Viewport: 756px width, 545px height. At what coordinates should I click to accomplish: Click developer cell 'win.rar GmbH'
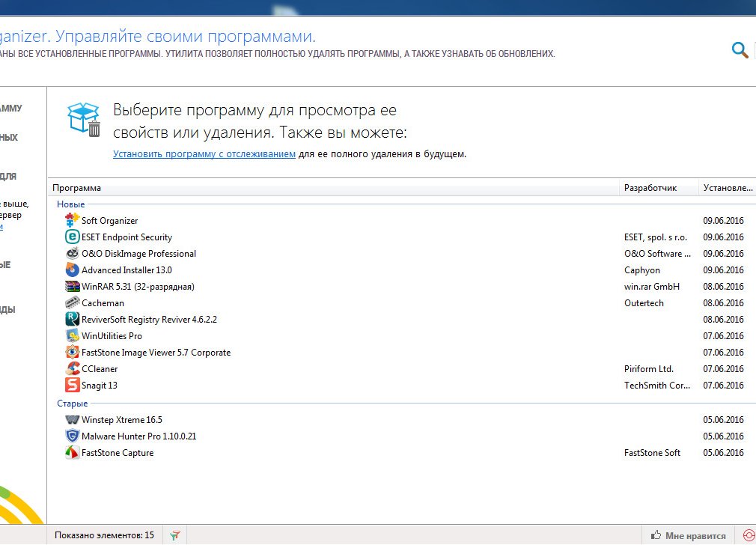[x=652, y=287]
